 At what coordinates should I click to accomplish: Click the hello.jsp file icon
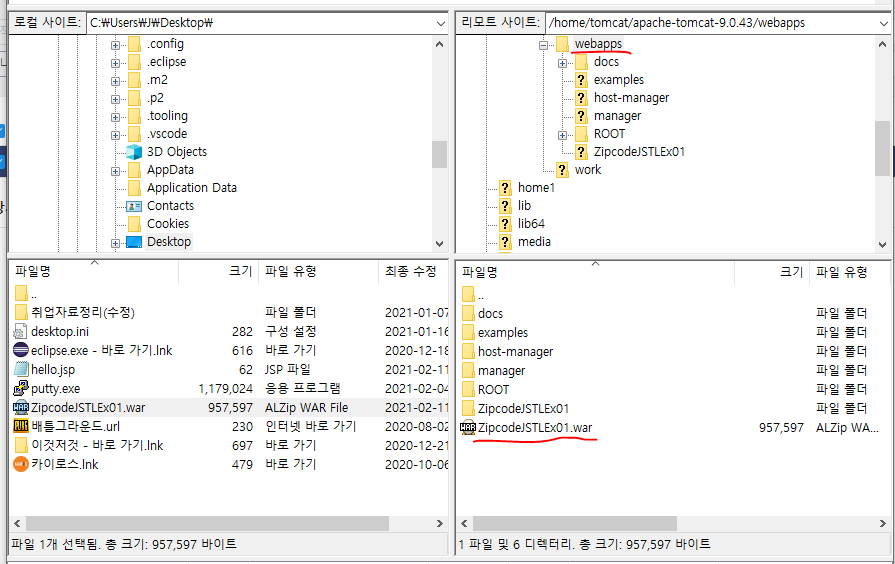21,369
